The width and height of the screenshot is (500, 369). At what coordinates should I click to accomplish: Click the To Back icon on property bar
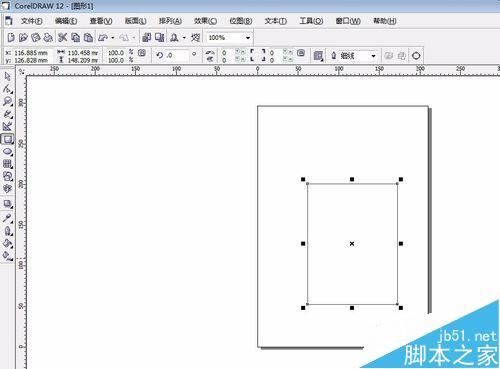click(x=402, y=56)
